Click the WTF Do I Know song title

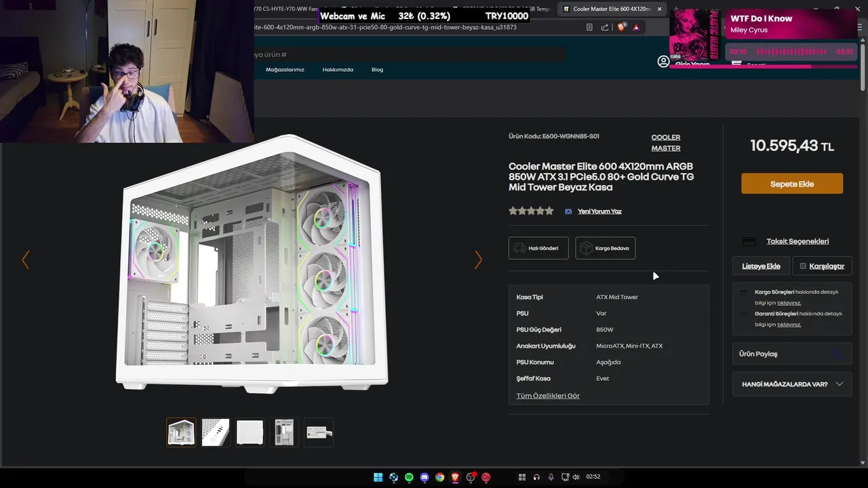pos(761,18)
